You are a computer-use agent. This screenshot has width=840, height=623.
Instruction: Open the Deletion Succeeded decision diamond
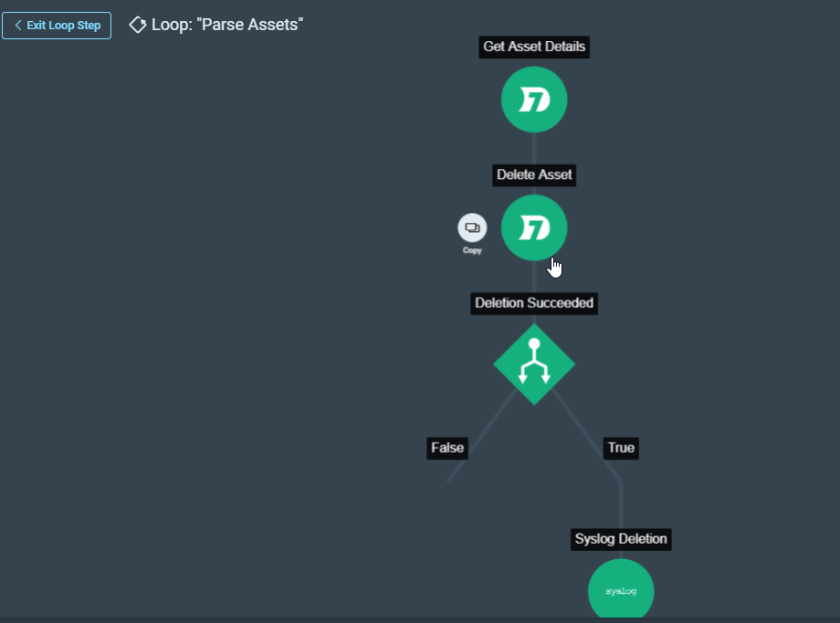534,364
